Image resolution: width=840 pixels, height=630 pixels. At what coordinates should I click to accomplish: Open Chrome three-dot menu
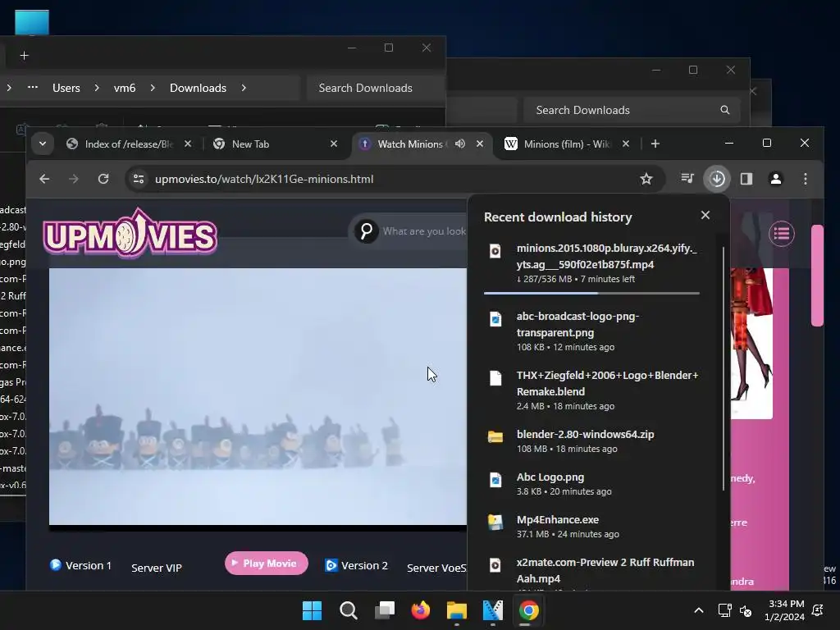coord(806,179)
